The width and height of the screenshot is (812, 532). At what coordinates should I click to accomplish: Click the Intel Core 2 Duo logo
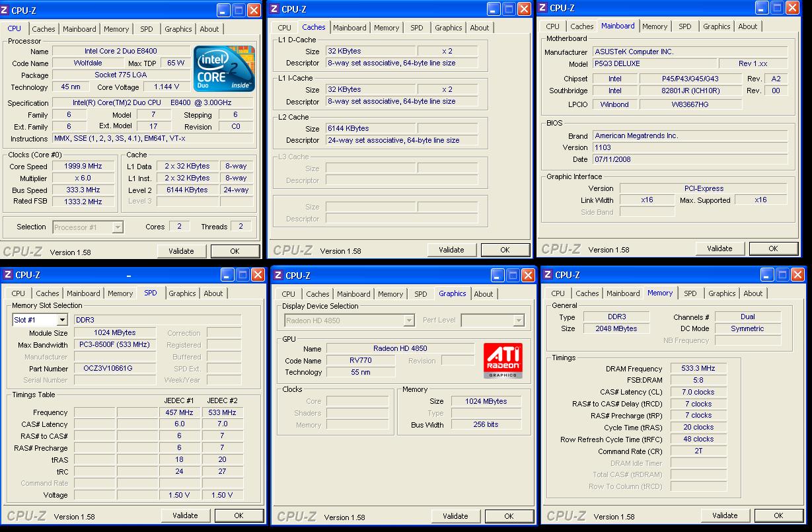224,69
